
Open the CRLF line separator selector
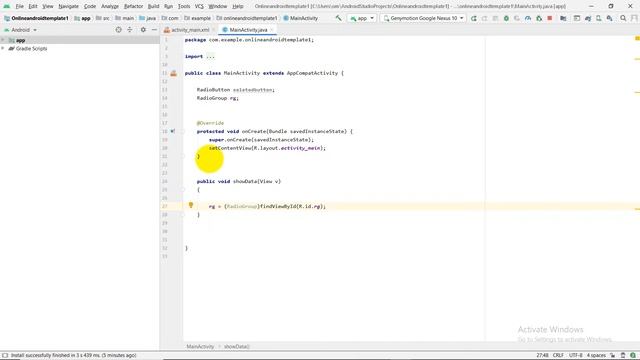558,356
